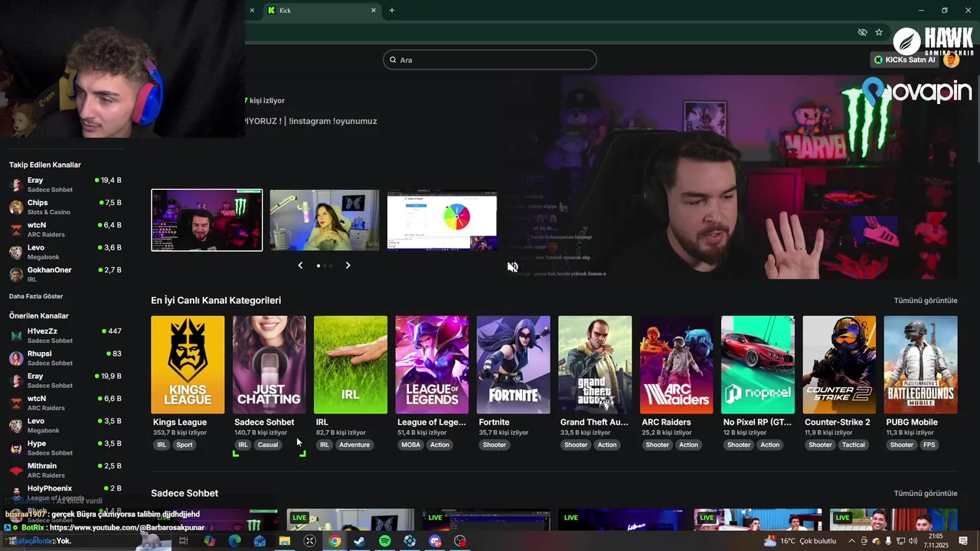
Task: Select first featured stream thumbnail with Monster logo
Action: click(207, 220)
